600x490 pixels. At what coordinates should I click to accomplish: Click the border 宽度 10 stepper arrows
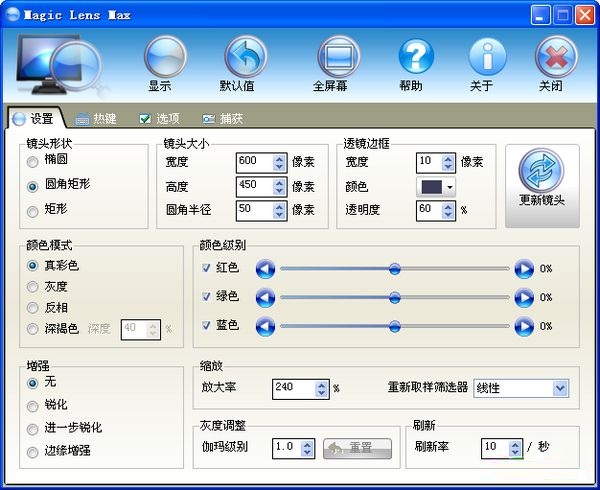point(448,163)
